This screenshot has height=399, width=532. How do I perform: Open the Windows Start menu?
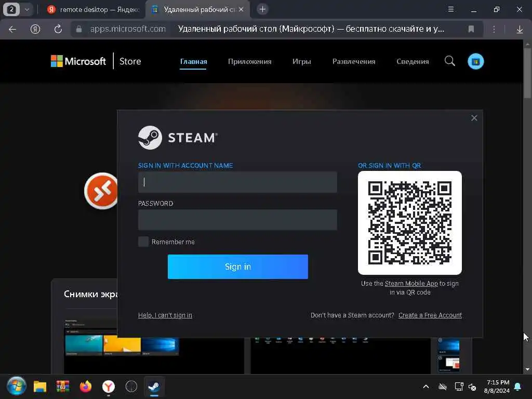pos(16,386)
